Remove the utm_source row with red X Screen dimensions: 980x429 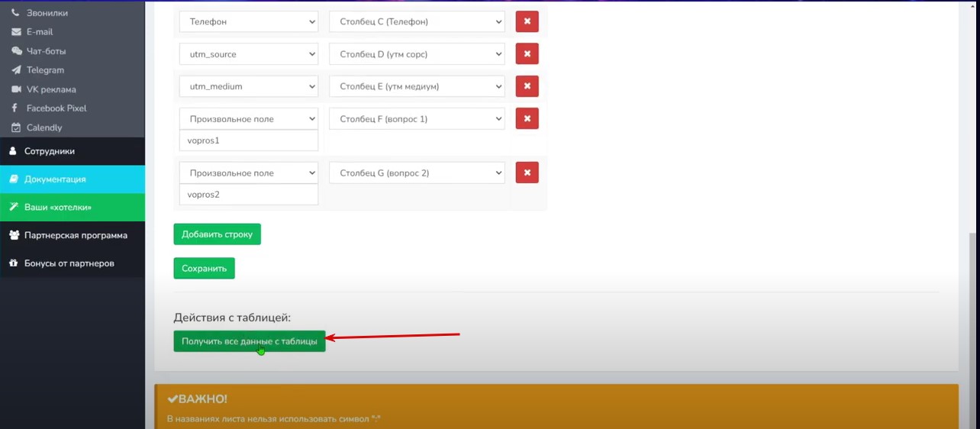pos(527,54)
